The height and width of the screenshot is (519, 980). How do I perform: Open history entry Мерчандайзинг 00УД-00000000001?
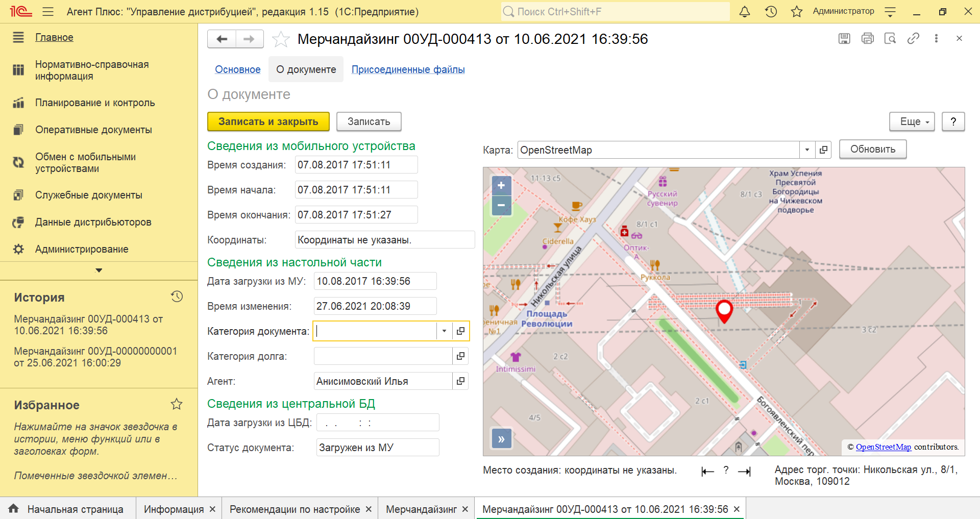coord(95,357)
